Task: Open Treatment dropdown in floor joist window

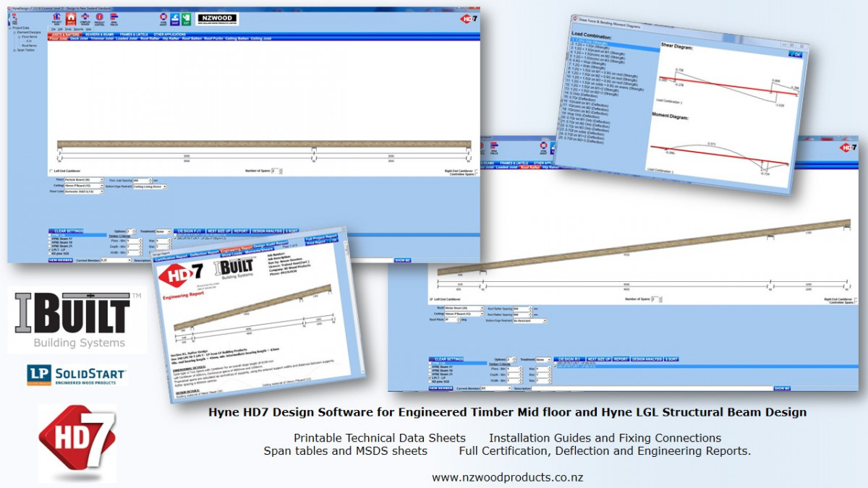Action: (162, 231)
